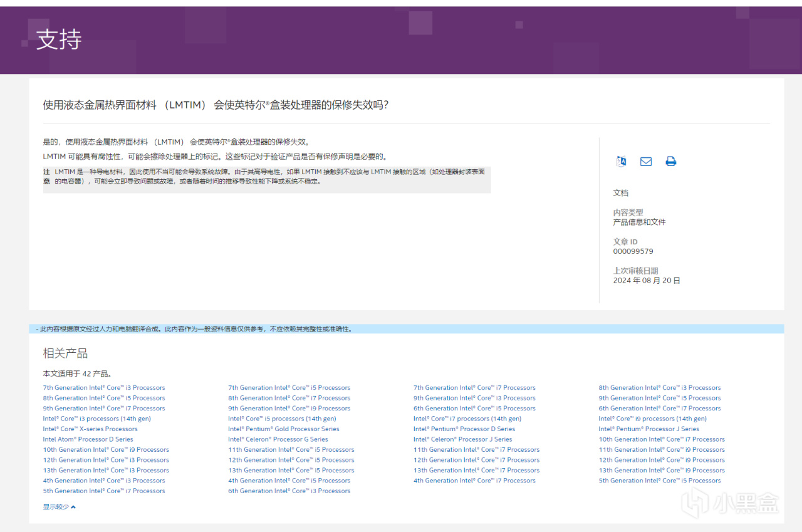Open 12th Generation Intel Core i3 Processors link
Viewport: 802px width, 532px height.
[x=106, y=460]
